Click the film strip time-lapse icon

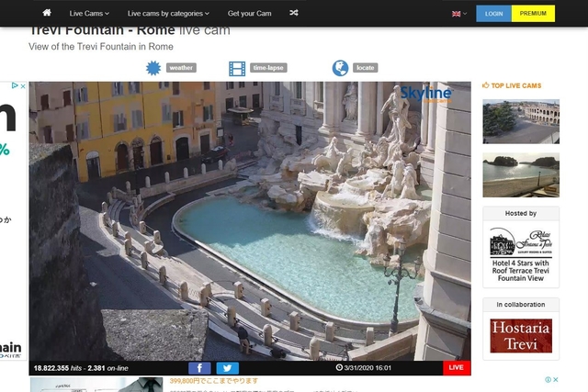coord(237,69)
